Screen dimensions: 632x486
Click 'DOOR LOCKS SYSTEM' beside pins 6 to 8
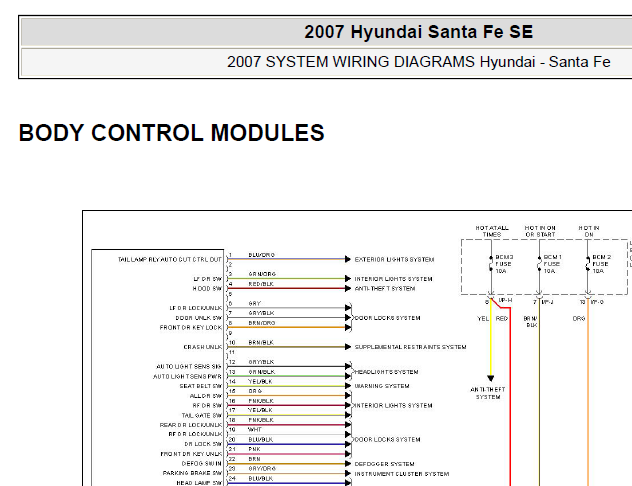pos(387,318)
